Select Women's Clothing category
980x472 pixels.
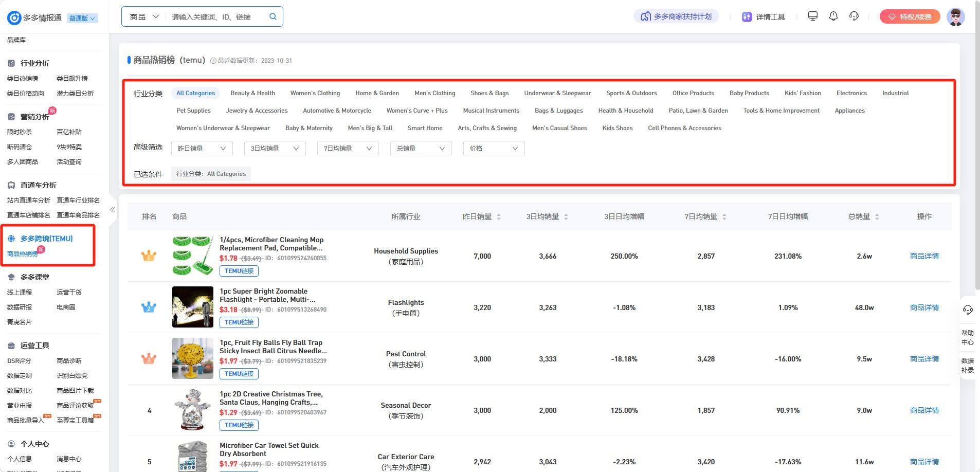tap(315, 93)
